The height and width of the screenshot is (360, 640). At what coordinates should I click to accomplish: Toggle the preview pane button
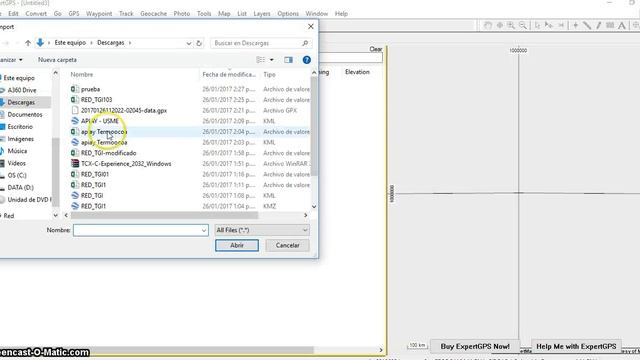[289, 60]
